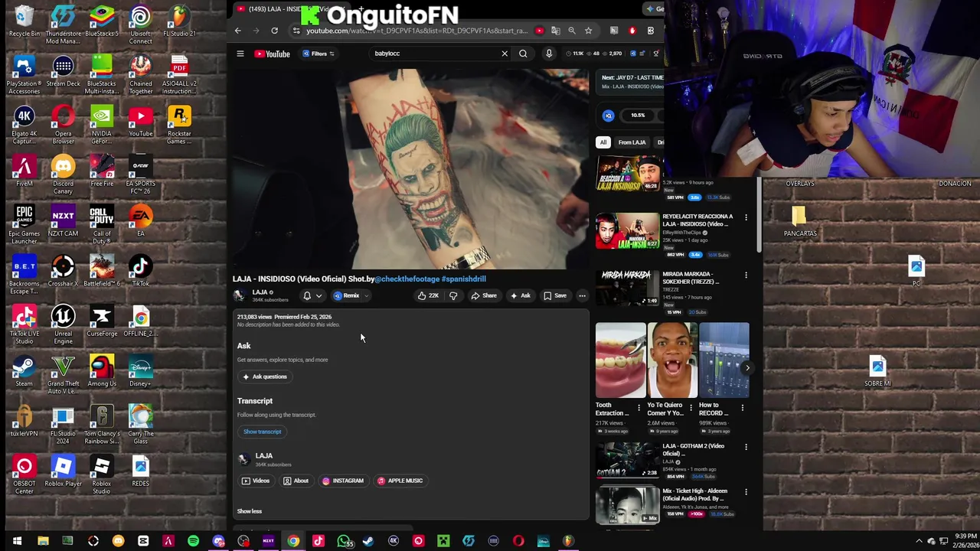This screenshot has width=980, height=551.
Task: Play the video in the player
Action: [411, 168]
